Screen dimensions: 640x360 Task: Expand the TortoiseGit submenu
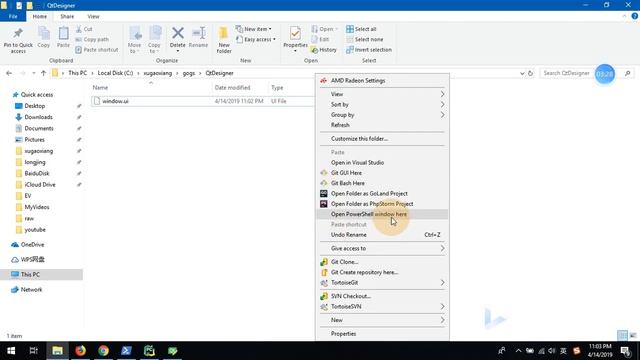[382, 282]
